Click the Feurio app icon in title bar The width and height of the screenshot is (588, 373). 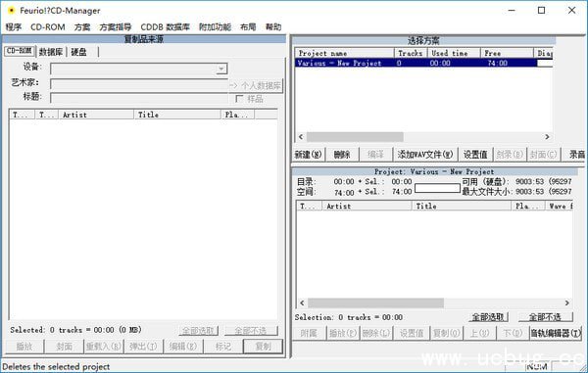tap(11, 10)
